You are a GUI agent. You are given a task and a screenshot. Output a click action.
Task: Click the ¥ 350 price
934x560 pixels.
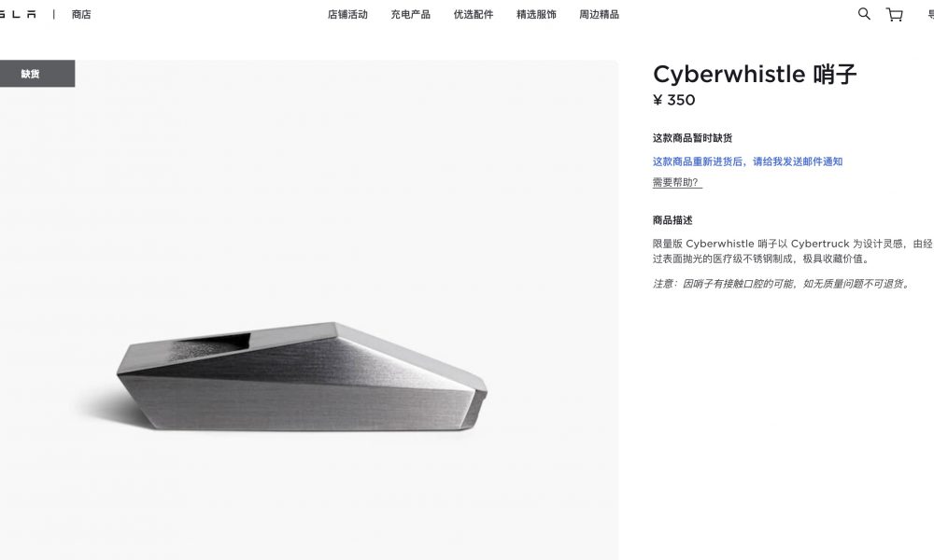click(673, 100)
